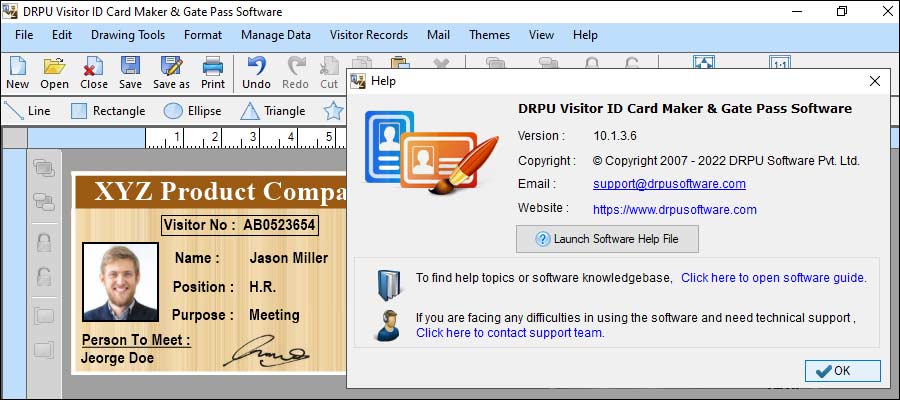Click the closed padlock Lock icon in sidebar

click(x=44, y=241)
